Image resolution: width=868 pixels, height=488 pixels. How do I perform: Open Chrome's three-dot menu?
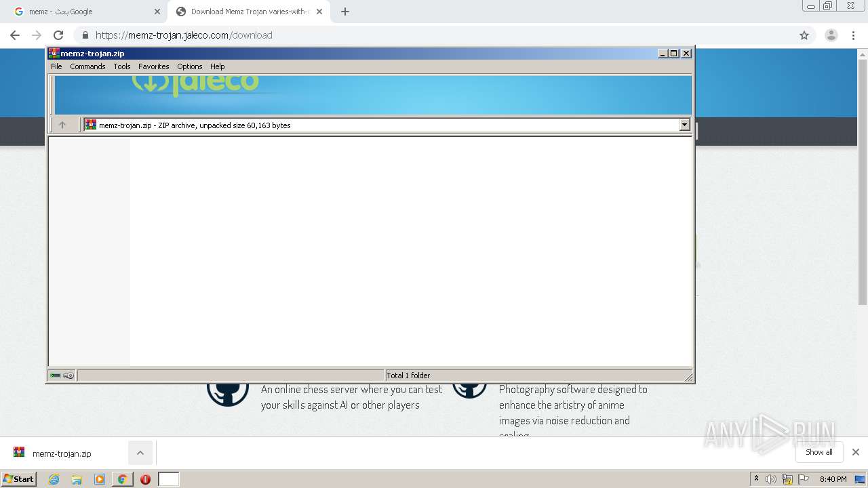(x=853, y=35)
